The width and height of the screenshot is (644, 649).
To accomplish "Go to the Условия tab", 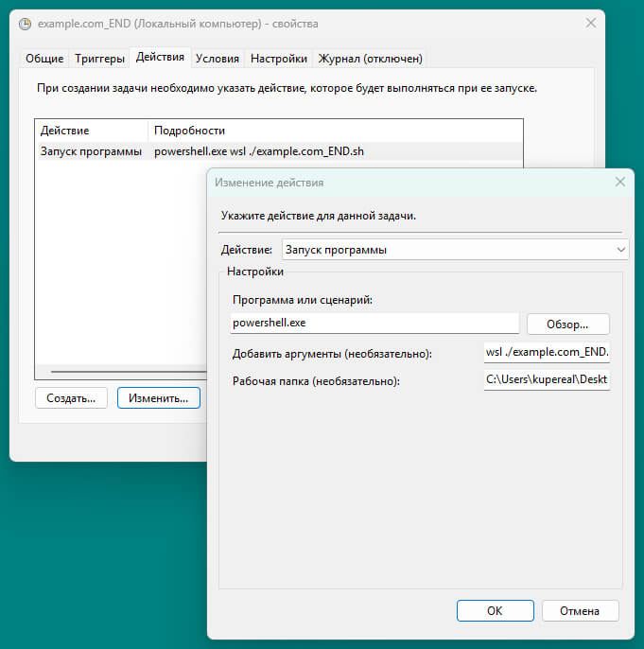I will tap(218, 59).
